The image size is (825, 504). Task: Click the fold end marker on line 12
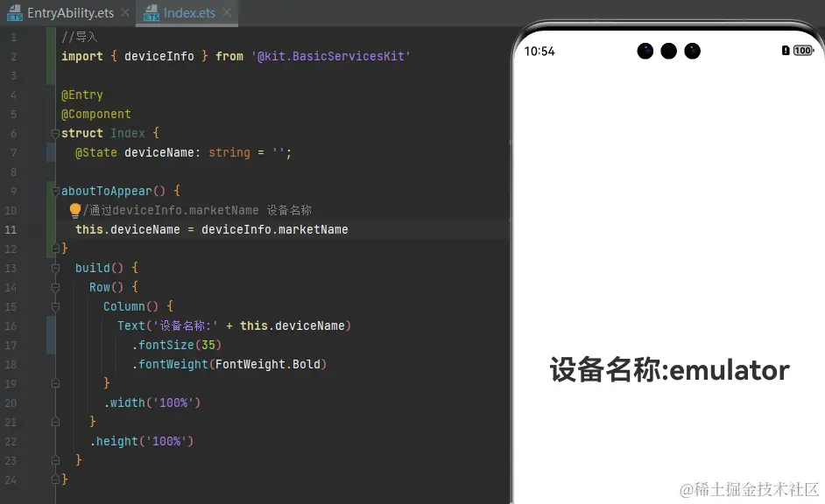[x=54, y=248]
